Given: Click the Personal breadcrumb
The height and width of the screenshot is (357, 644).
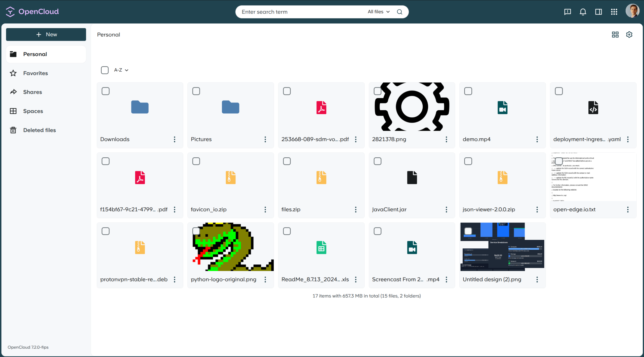Looking at the screenshot, I should [x=108, y=35].
